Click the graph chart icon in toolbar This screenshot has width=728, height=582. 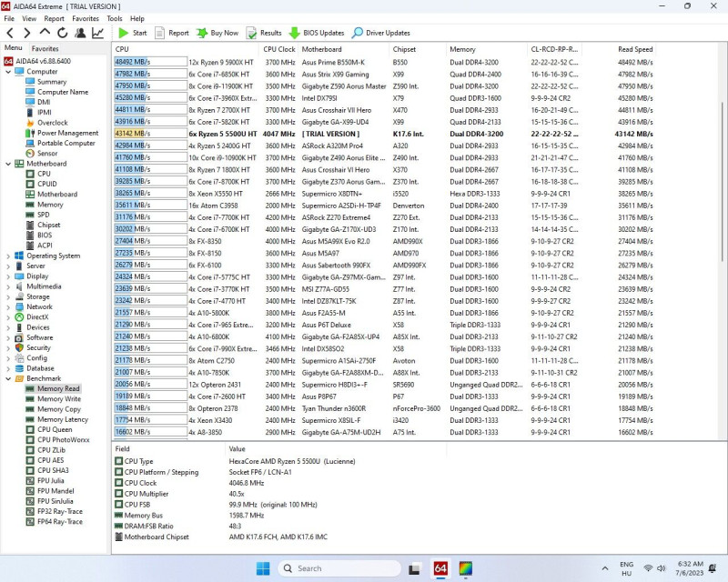[97, 33]
